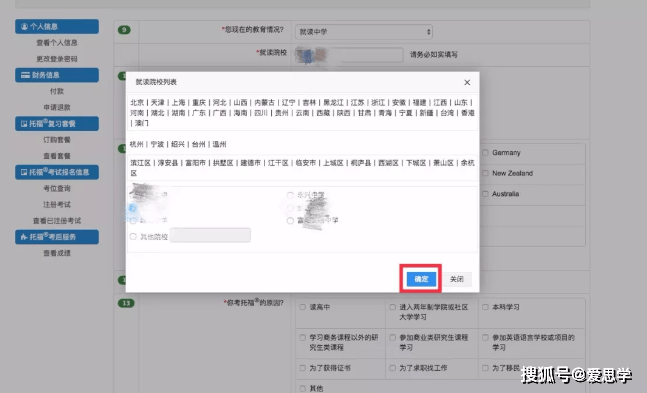This screenshot has width=647, height=393.
Task: Open 注册考试 in the sidebar
Action: (x=57, y=204)
